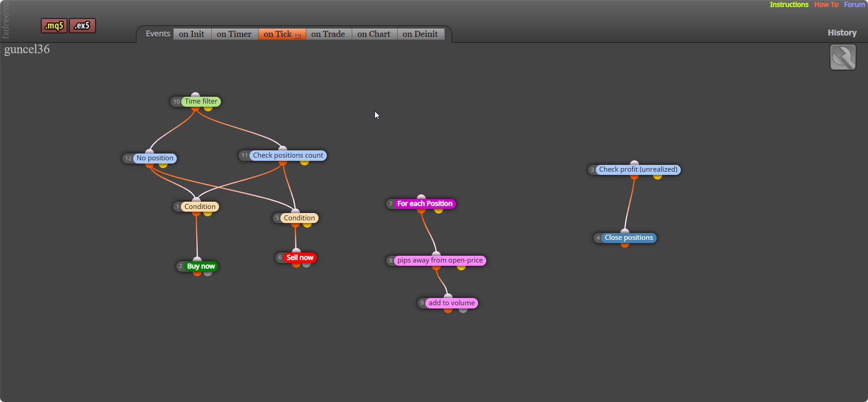Select the For each Position block

425,203
